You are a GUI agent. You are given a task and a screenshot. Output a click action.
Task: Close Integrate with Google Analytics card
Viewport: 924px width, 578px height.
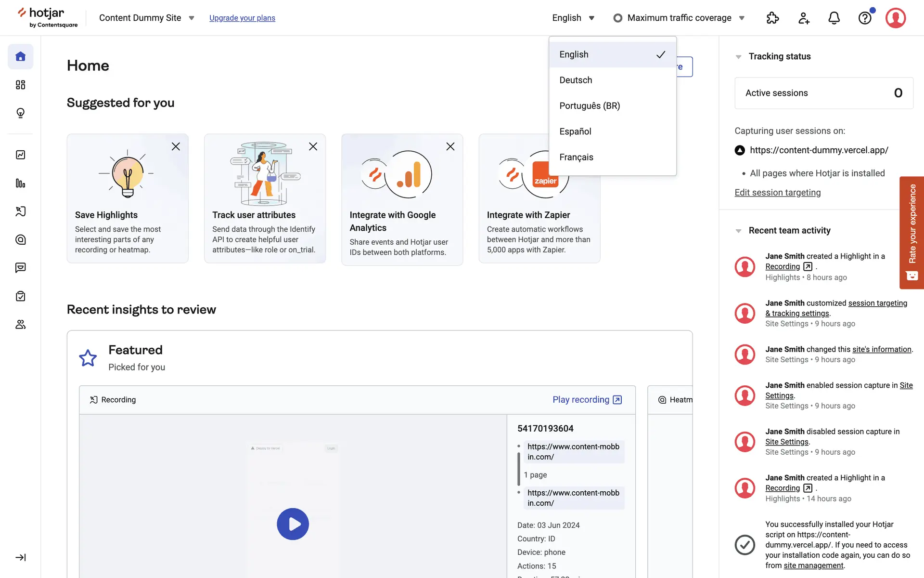point(450,146)
